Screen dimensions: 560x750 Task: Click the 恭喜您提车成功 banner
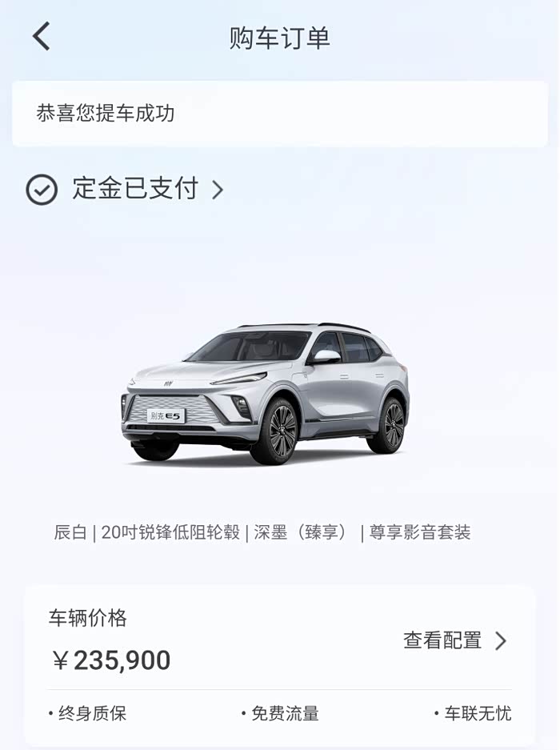tap(280, 114)
